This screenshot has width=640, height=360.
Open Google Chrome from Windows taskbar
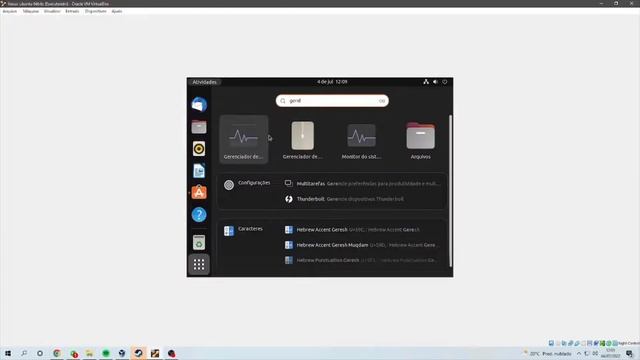57,353
